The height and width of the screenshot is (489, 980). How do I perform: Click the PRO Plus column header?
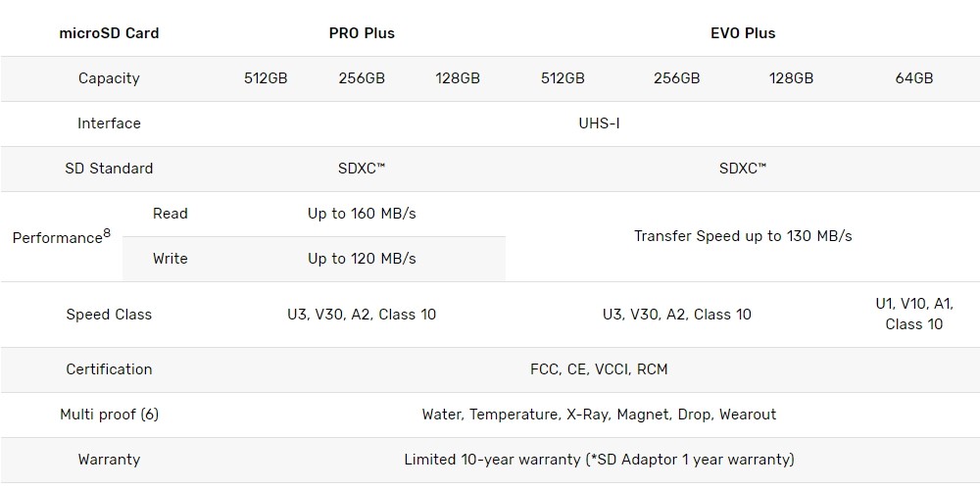click(x=362, y=32)
